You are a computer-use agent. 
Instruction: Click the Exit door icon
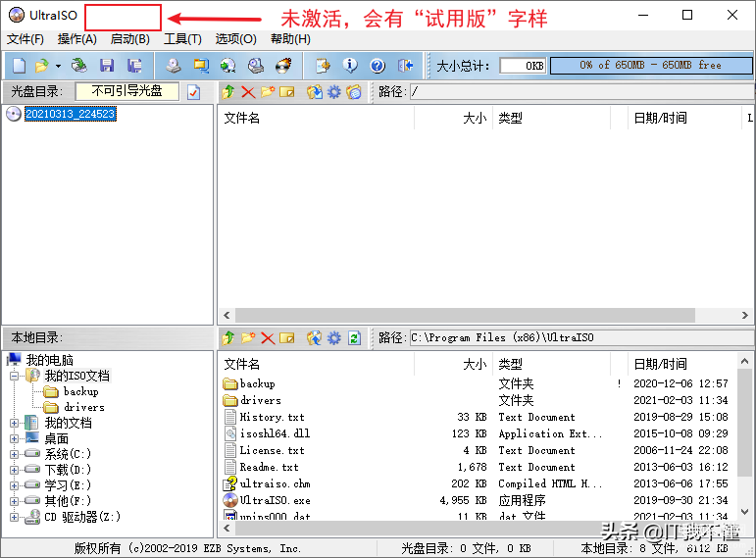406,65
